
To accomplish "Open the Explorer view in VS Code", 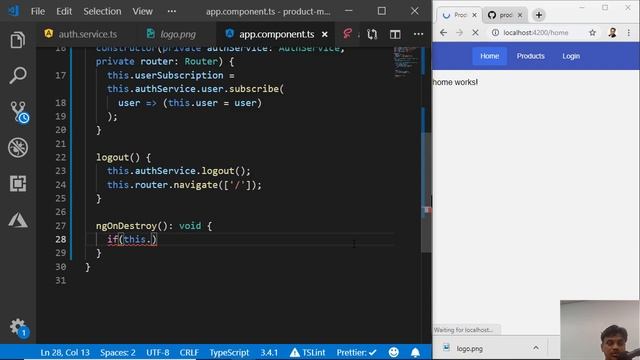I will coord(18,40).
